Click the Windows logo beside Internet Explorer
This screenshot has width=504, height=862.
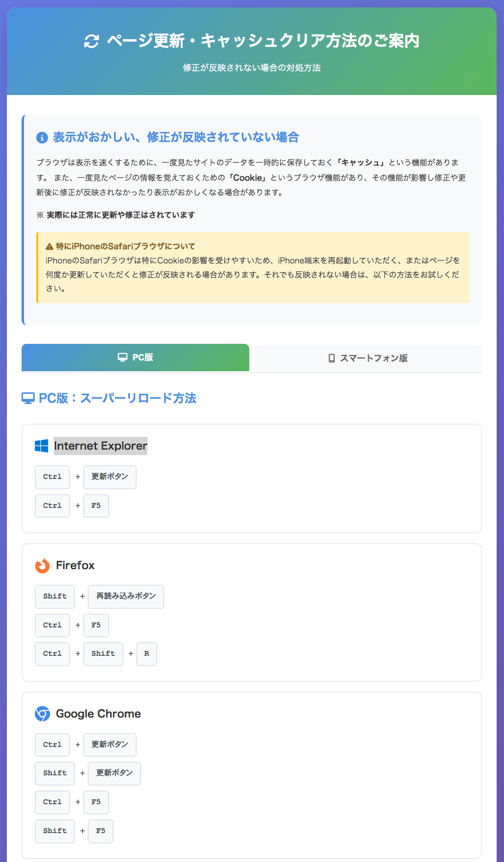point(42,446)
